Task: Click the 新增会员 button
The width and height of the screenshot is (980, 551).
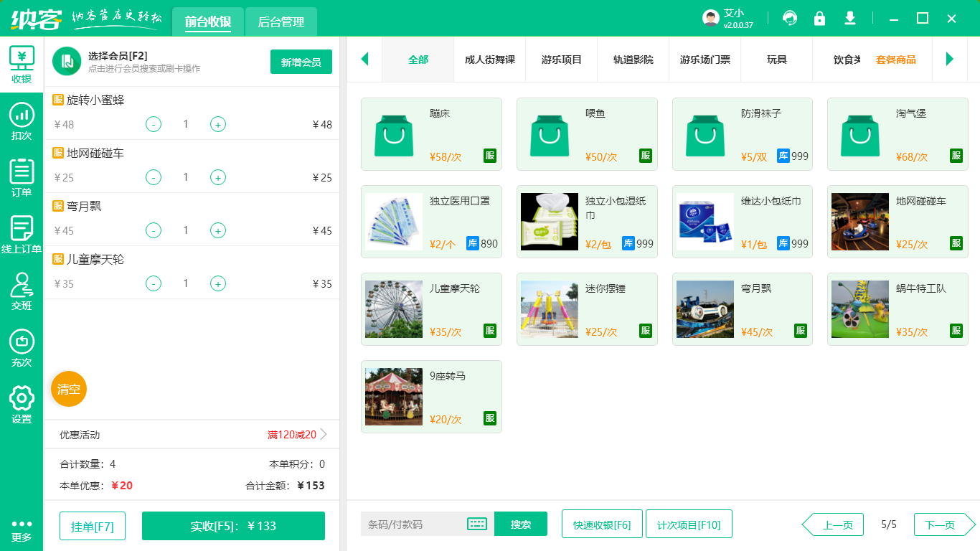Action: click(301, 62)
